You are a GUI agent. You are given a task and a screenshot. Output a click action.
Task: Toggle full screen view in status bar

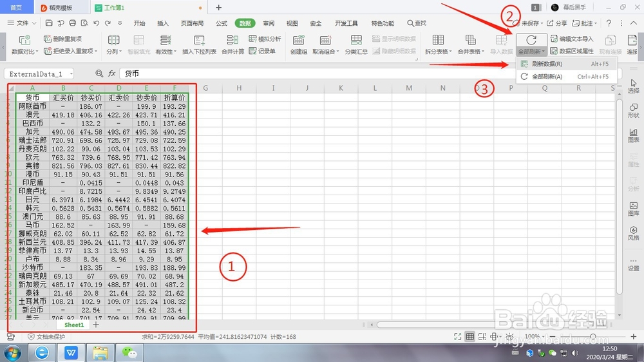tap(457, 336)
